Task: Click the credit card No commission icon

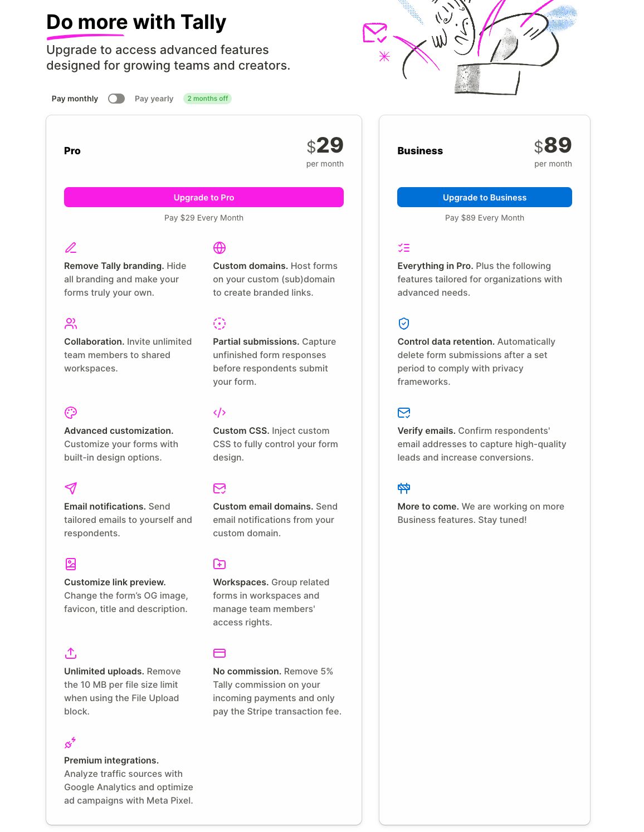Action: click(219, 653)
